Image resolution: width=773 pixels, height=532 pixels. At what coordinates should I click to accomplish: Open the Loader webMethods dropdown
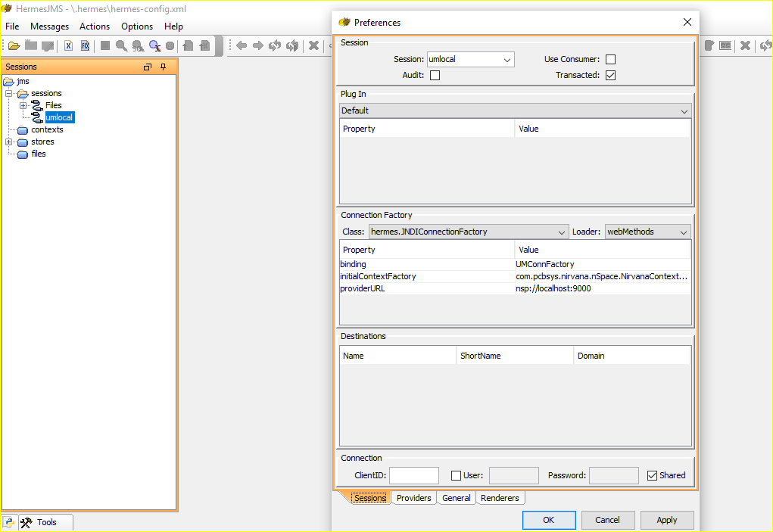647,232
